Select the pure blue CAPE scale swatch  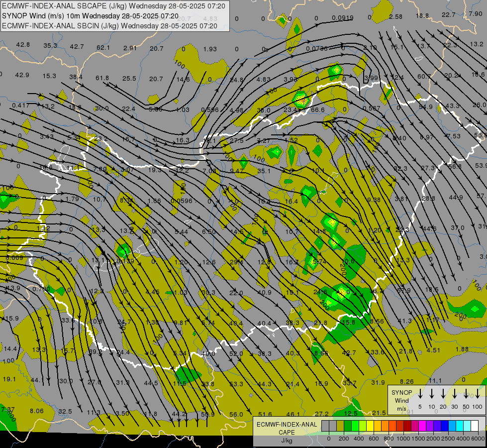(444, 426)
